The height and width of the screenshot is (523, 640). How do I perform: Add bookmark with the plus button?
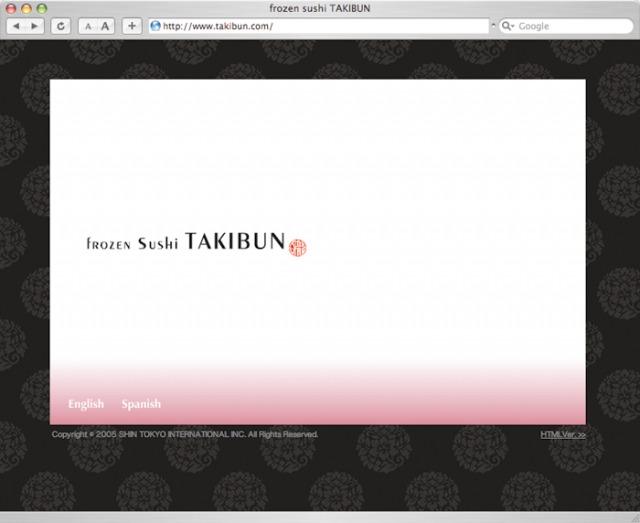(x=132, y=26)
